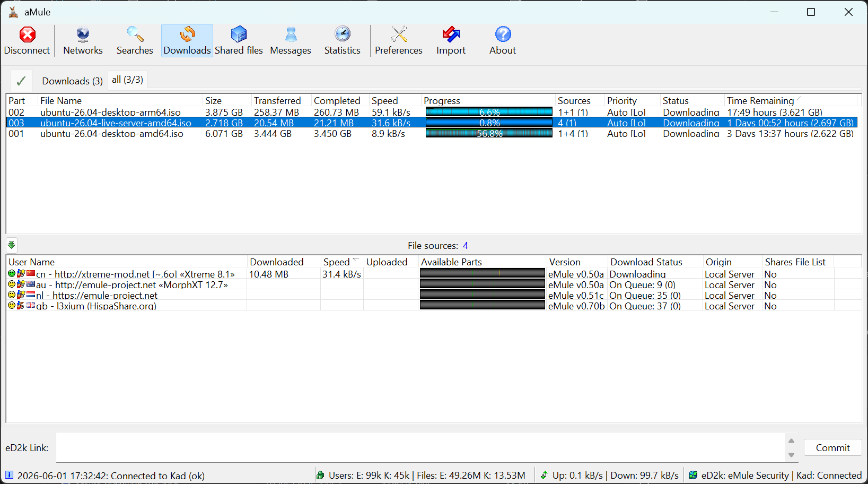Open the Networks page
The image size is (868, 484).
click(83, 40)
